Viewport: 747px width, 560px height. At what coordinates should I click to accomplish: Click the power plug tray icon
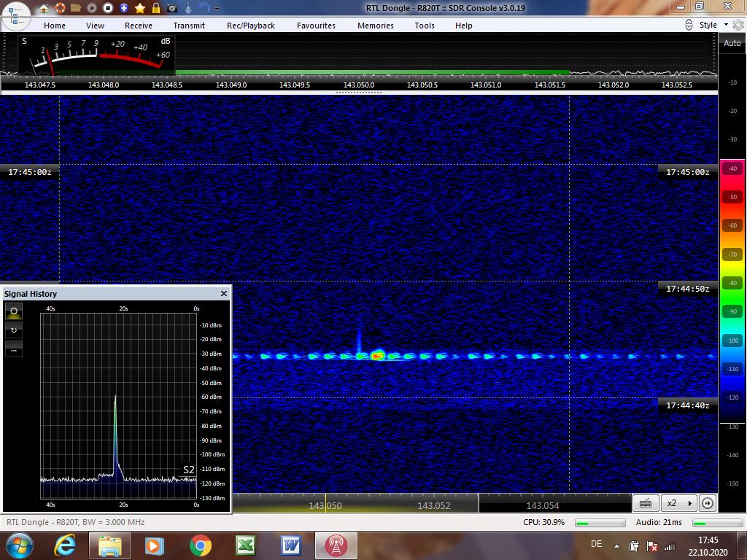(x=634, y=545)
